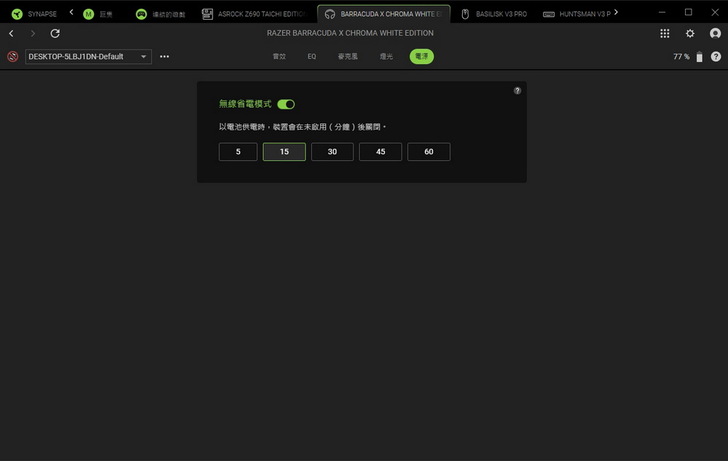Click the red linked-games profile icon
Image resolution: width=728 pixels, height=461 pixels.
[x=13, y=57]
